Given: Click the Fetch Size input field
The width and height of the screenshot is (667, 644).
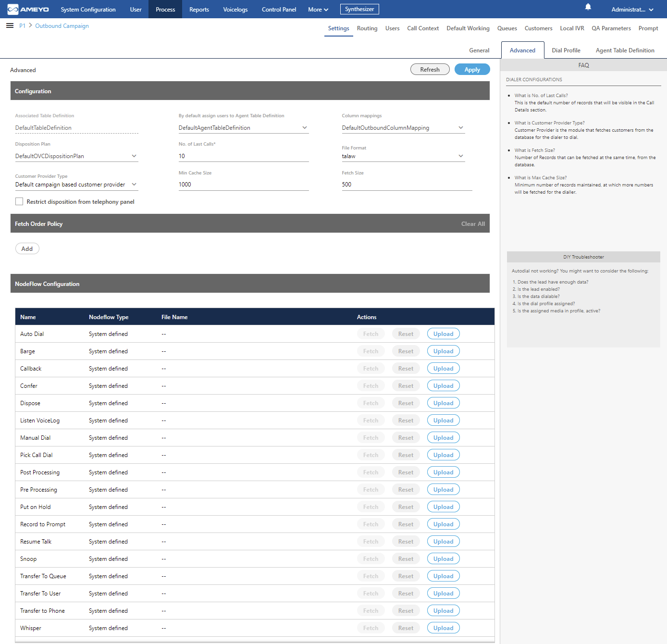Looking at the screenshot, I should (407, 185).
